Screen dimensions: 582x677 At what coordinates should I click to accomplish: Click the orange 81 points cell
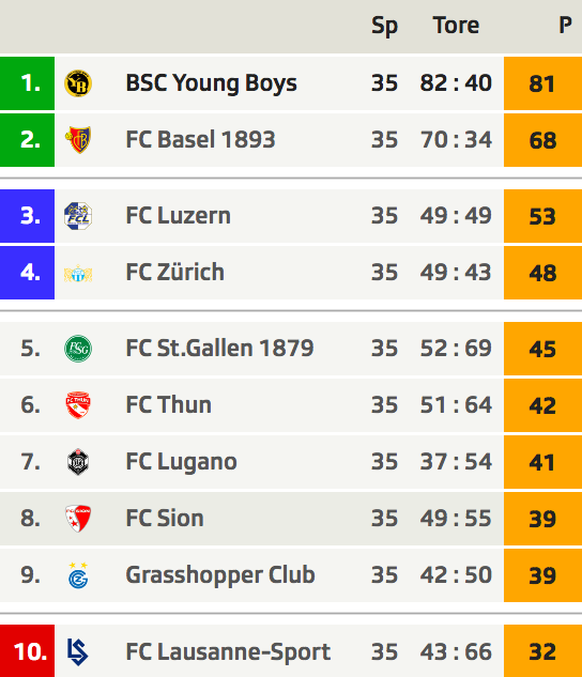point(543,83)
